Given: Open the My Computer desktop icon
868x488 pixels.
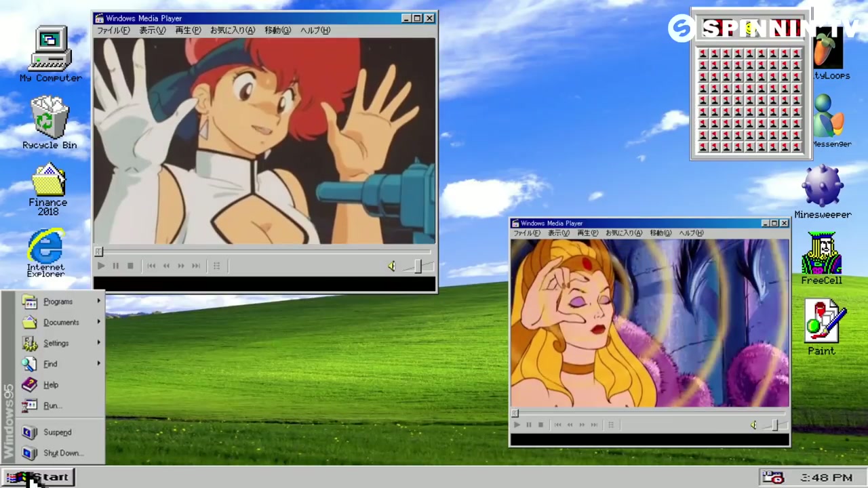Looking at the screenshot, I should tap(50, 51).
